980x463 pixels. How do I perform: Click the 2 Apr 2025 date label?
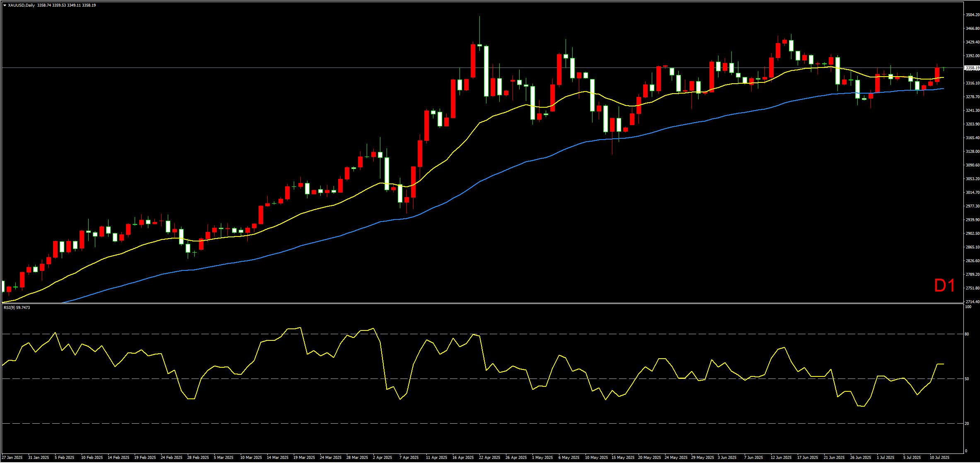[x=382, y=458]
